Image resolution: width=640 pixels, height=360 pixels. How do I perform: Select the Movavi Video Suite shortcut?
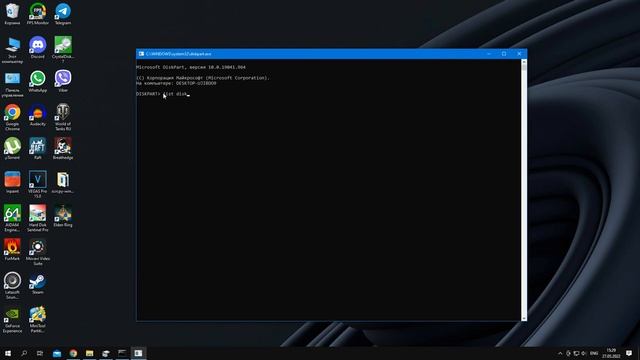pos(38,252)
